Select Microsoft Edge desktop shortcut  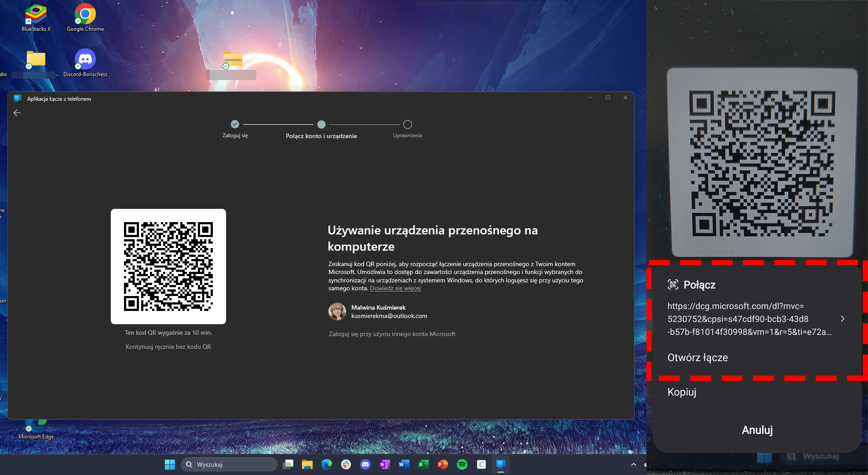click(x=36, y=429)
